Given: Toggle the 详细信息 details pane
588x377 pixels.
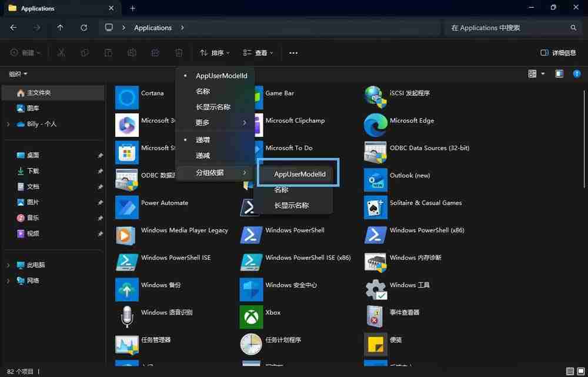Looking at the screenshot, I should (557, 52).
